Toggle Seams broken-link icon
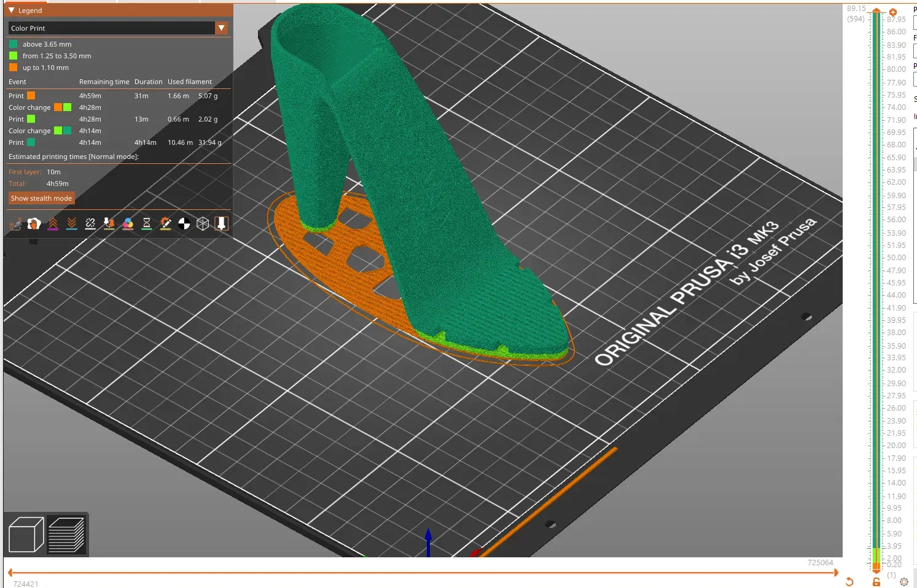This screenshot has height=588, width=917. coord(90,224)
